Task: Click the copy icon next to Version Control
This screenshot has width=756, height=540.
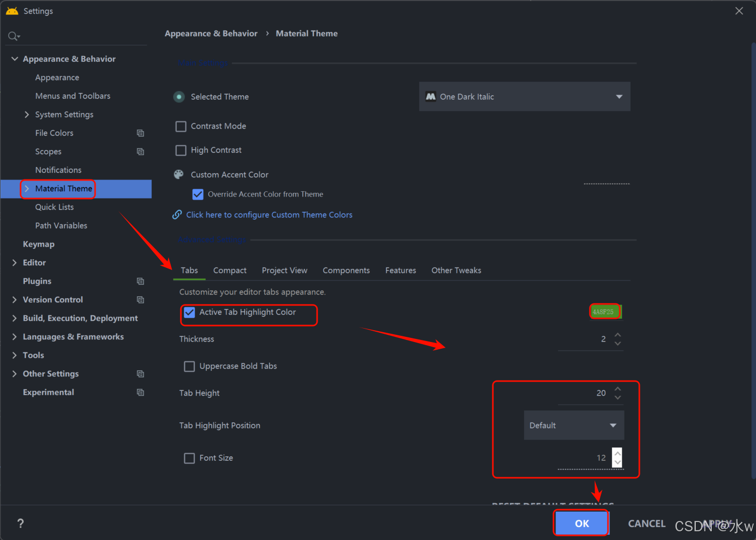Action: point(140,300)
